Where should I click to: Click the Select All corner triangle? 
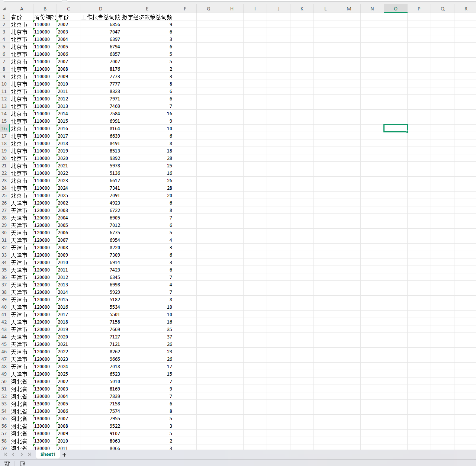4,9
